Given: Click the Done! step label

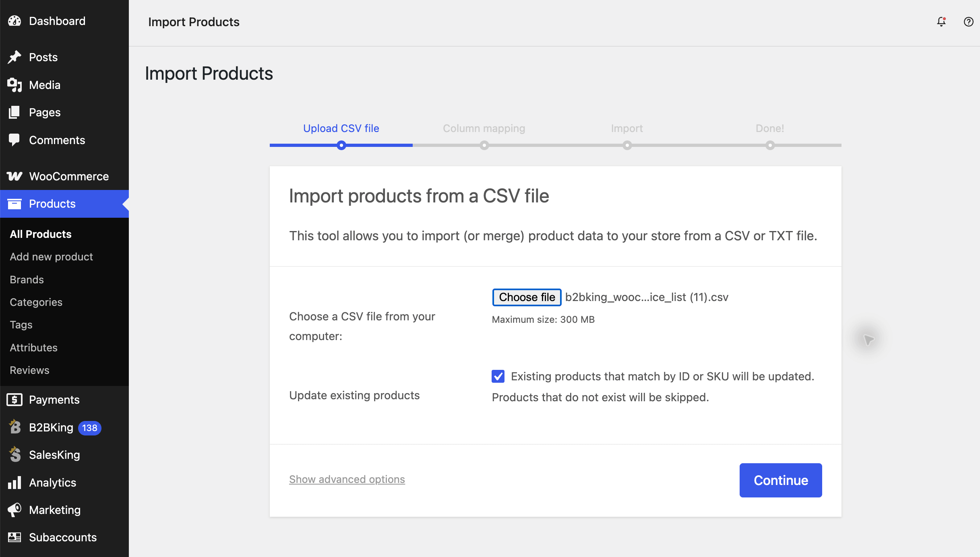Looking at the screenshot, I should point(770,128).
